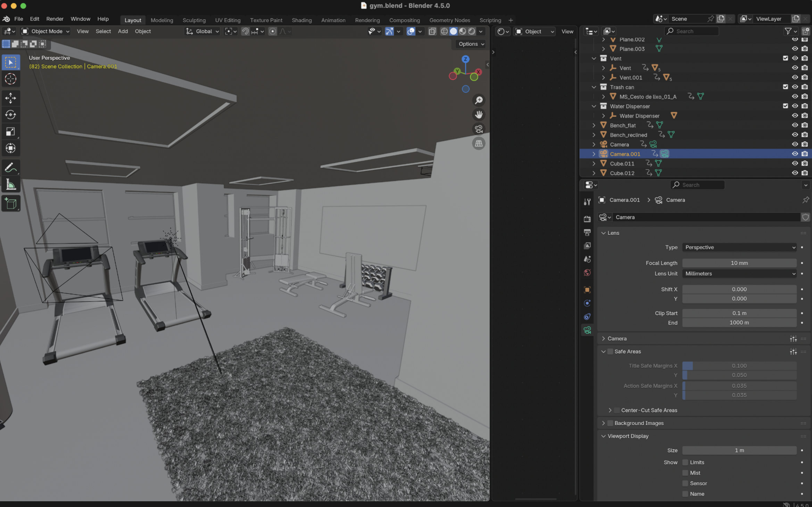Screen dimensions: 812x507
Task: Activate the 3D Cursor tool
Action: click(11, 79)
